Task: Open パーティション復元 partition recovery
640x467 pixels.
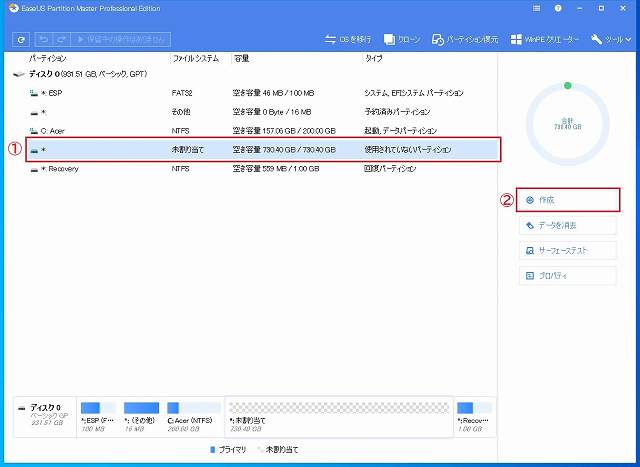Action: [465, 40]
